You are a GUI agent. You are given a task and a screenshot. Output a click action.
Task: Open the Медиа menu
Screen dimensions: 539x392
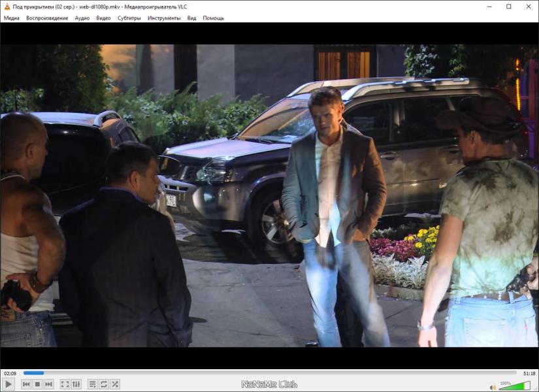pyautogui.click(x=11, y=18)
